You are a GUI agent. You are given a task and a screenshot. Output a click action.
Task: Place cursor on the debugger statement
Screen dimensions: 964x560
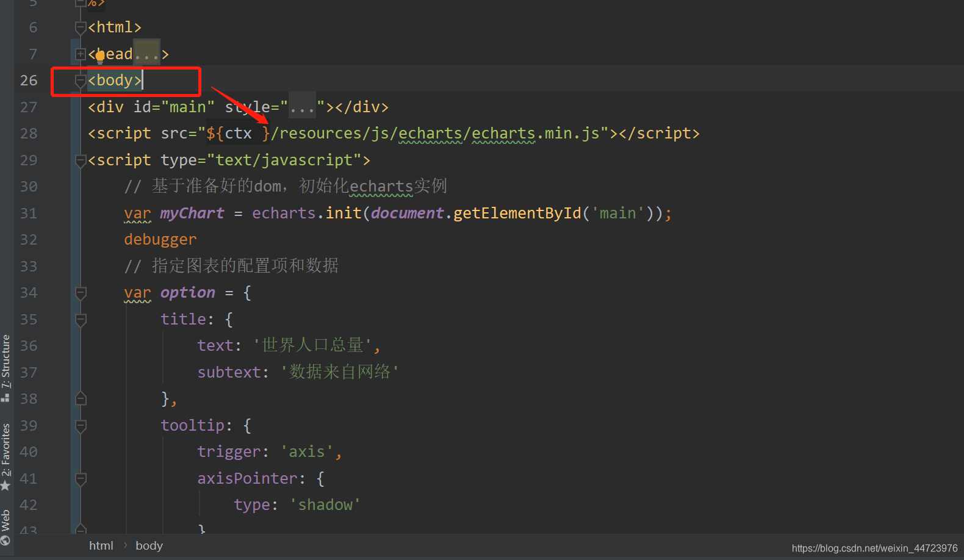[x=160, y=240]
